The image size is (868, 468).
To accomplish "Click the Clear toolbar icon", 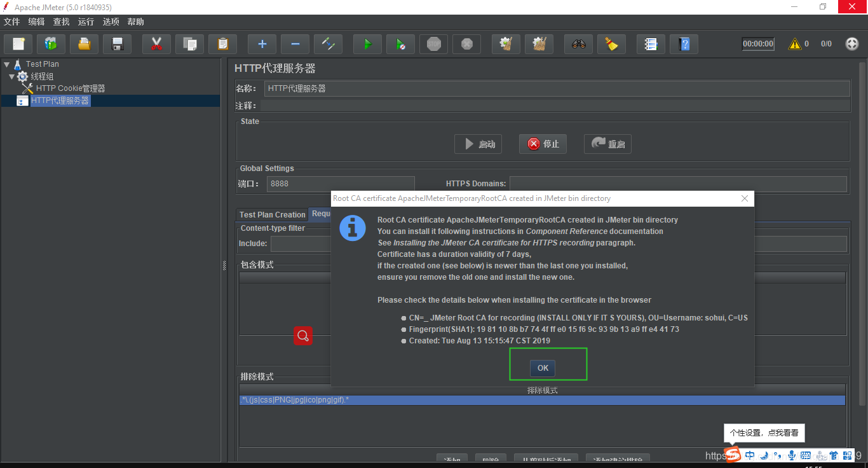I will [x=506, y=44].
